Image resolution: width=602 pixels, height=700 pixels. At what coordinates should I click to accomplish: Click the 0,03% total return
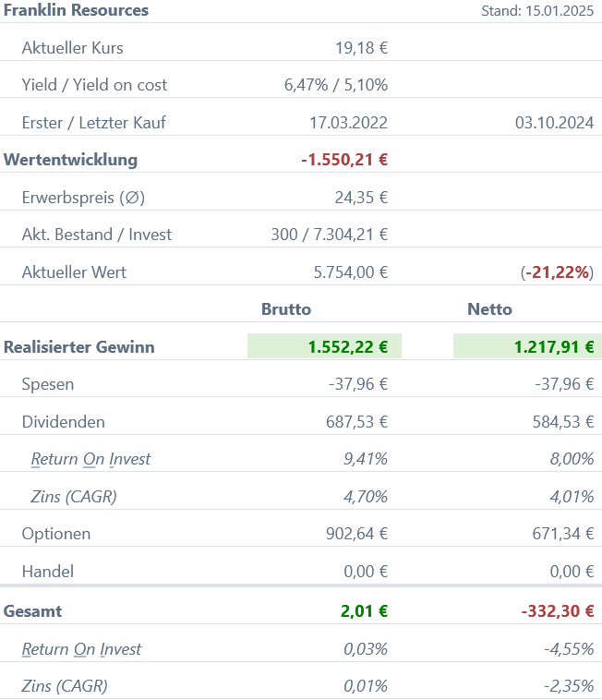point(366,649)
